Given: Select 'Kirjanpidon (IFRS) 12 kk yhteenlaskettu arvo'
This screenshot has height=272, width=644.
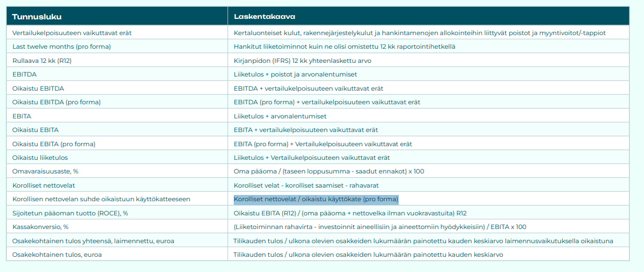Looking at the screenshot, I should (302, 60).
